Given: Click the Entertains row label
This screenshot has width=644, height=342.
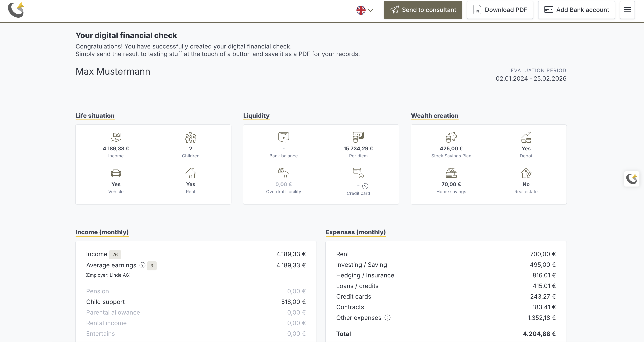Looking at the screenshot, I should (100, 334).
